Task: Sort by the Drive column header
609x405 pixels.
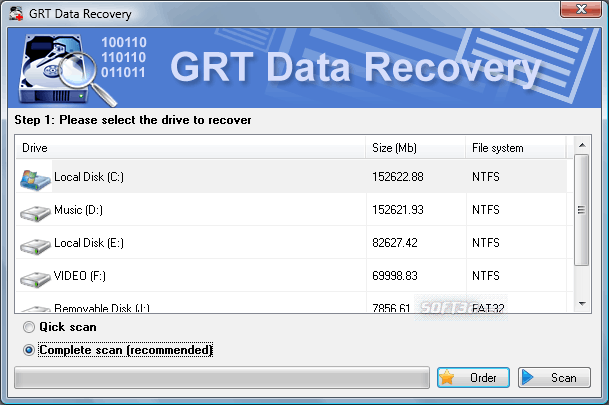Action: tap(190, 148)
